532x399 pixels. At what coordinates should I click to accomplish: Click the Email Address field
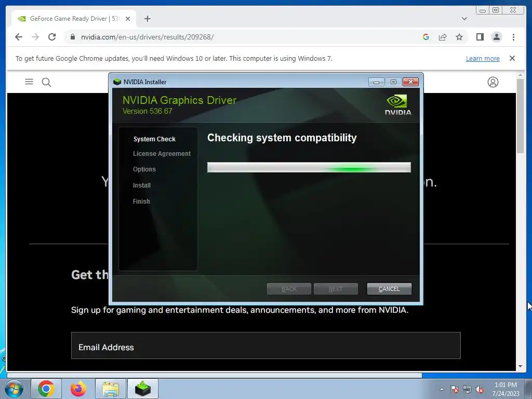(x=266, y=345)
